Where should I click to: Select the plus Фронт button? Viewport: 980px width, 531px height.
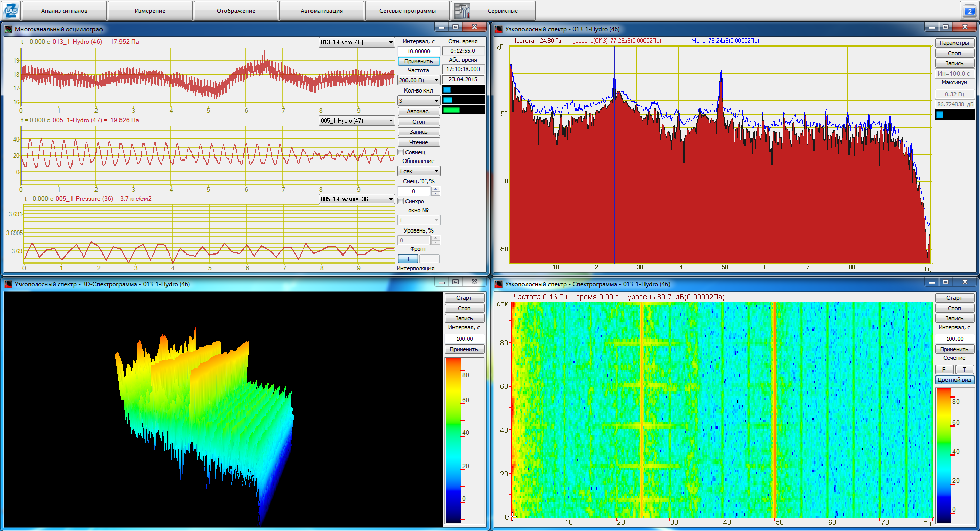point(408,259)
